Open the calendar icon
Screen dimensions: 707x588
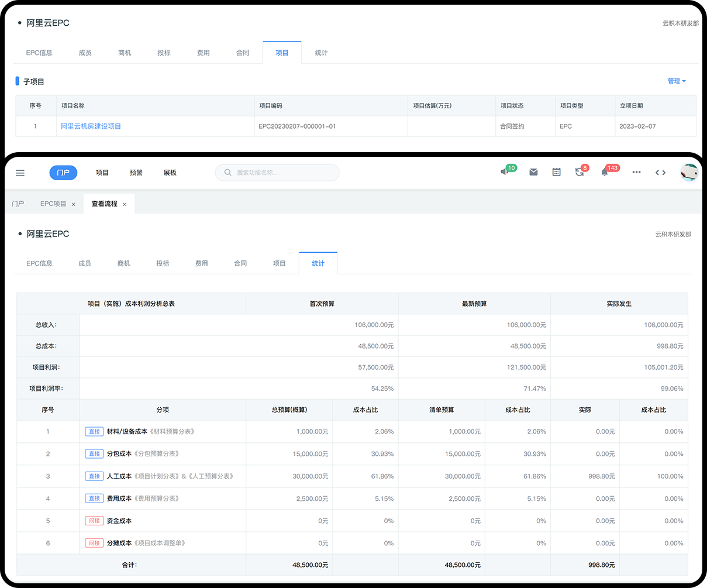557,172
